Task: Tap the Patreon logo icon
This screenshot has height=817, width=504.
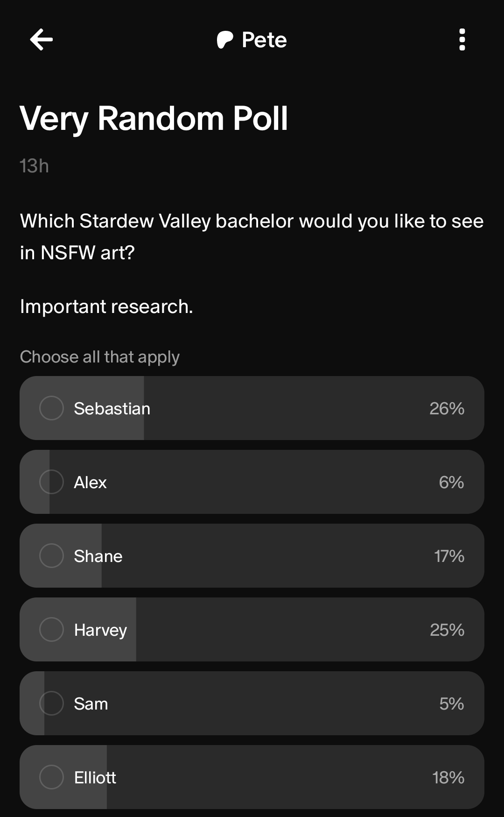Action: [225, 40]
